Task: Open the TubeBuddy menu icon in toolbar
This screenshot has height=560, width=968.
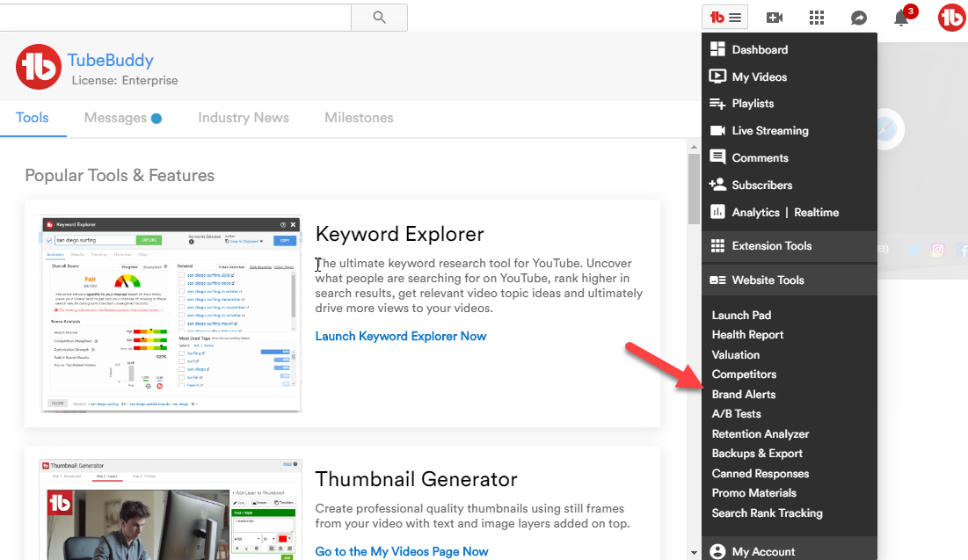Action: tap(725, 17)
